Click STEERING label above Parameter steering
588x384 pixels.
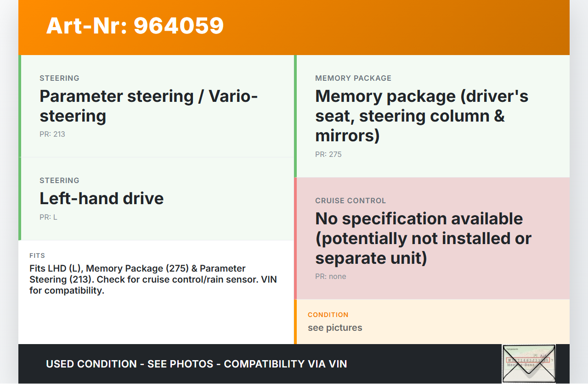pyautogui.click(x=59, y=78)
